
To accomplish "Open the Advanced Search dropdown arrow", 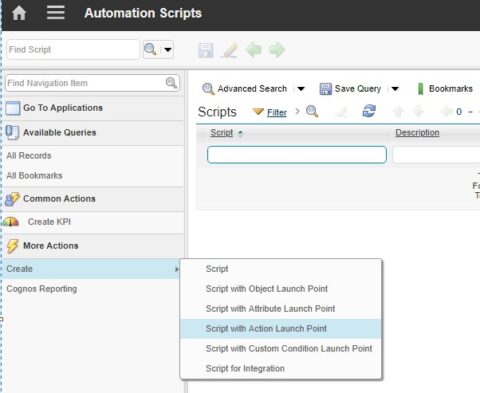I will 301,89.
